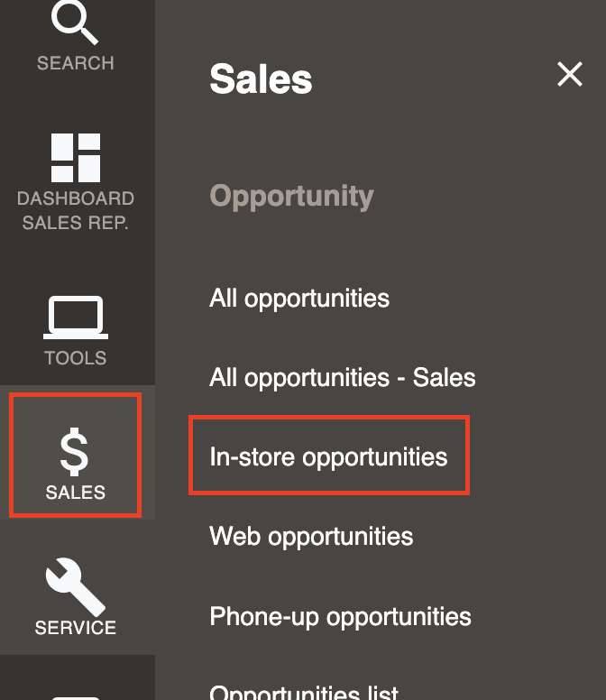Screen dimensions: 606x700
Task: Click the SERVICE sidebar label
Action: pyautogui.click(x=76, y=628)
